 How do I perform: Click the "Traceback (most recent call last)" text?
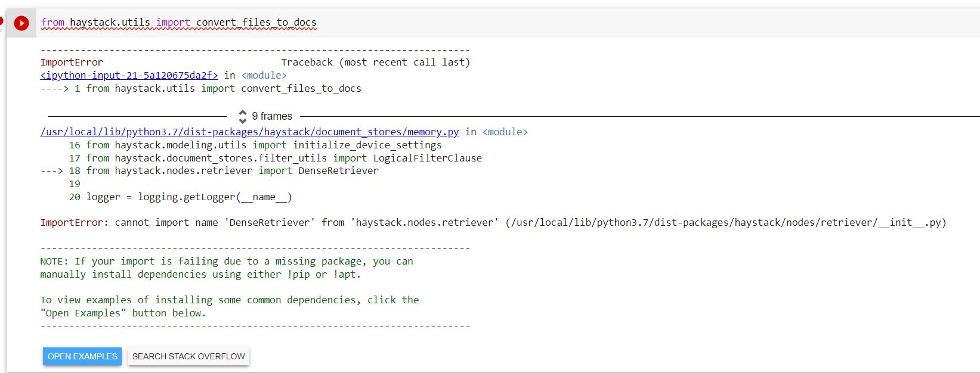pos(376,62)
